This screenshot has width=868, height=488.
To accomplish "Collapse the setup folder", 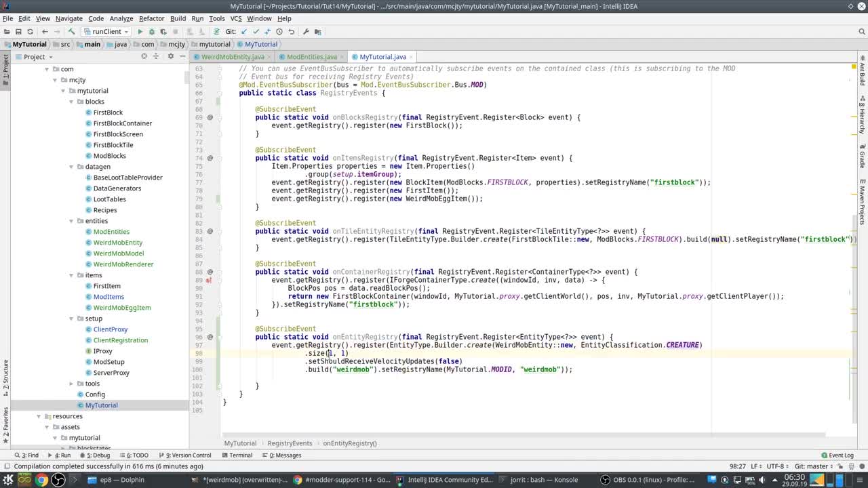I will (72, 319).
